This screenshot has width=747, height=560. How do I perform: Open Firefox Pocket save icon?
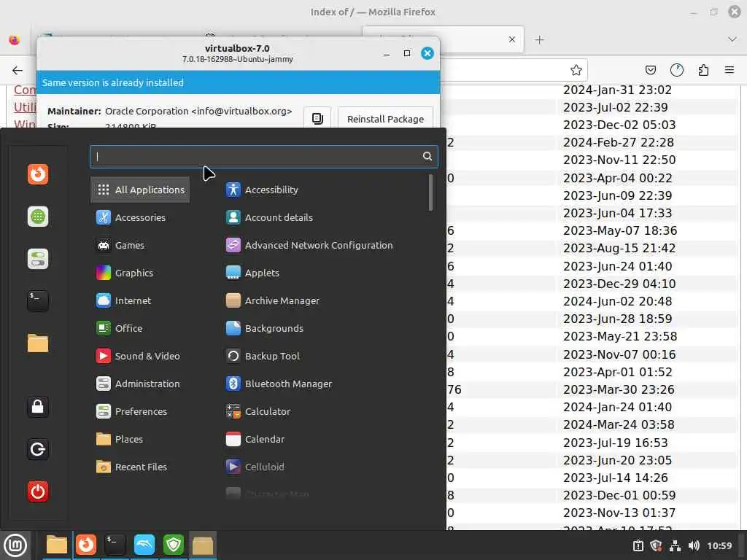[650, 70]
